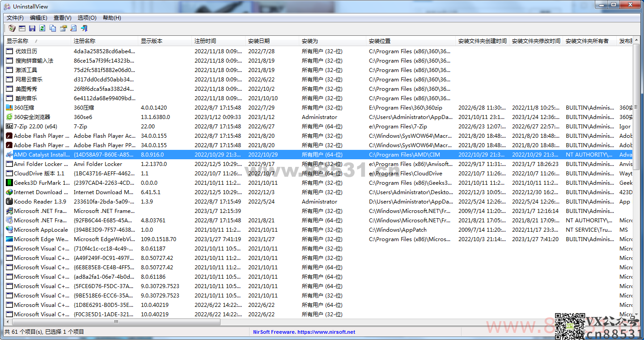This screenshot has height=340, width=644.
Task: Click the Refresh toolbar icon
Action: click(42, 28)
